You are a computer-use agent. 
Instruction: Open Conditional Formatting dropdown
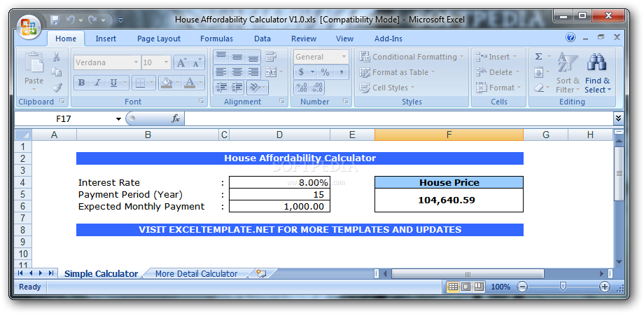(x=412, y=57)
